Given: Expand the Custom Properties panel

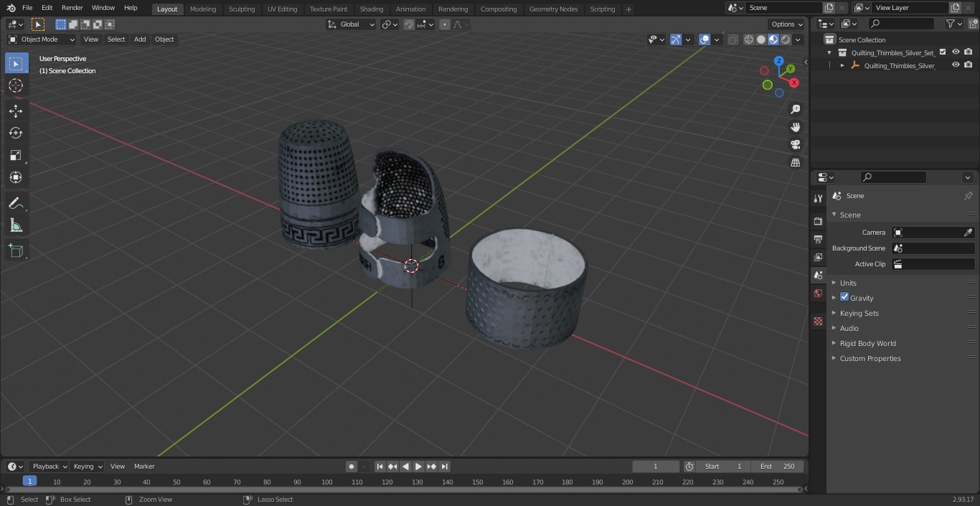Looking at the screenshot, I should click(x=870, y=358).
